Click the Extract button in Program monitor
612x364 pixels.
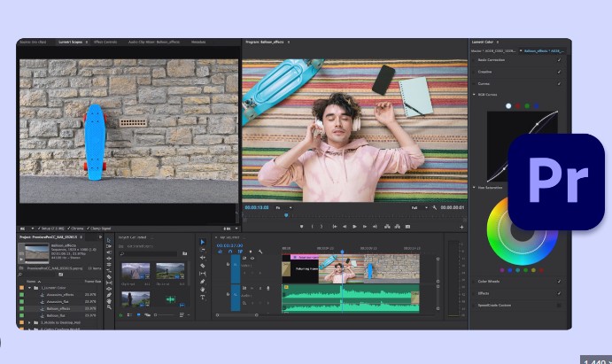(398, 226)
